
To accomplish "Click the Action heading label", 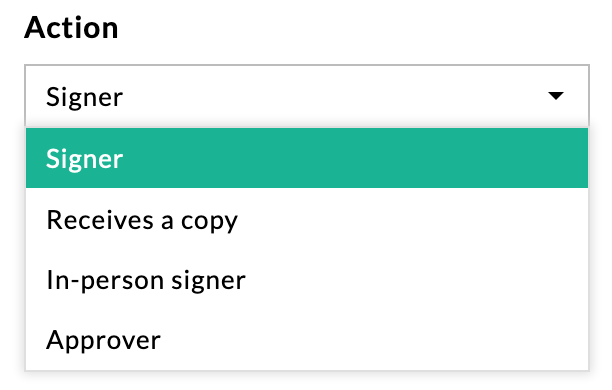I will click(71, 28).
